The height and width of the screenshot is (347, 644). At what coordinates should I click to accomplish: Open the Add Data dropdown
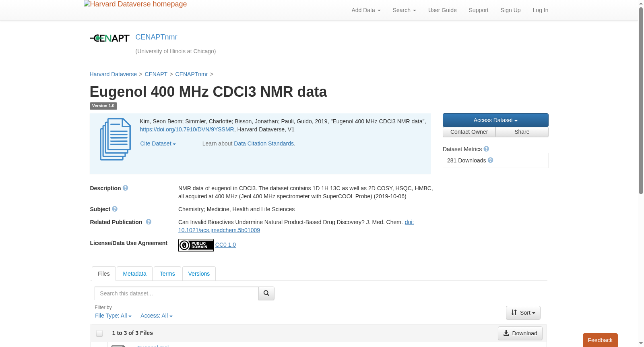[366, 10]
